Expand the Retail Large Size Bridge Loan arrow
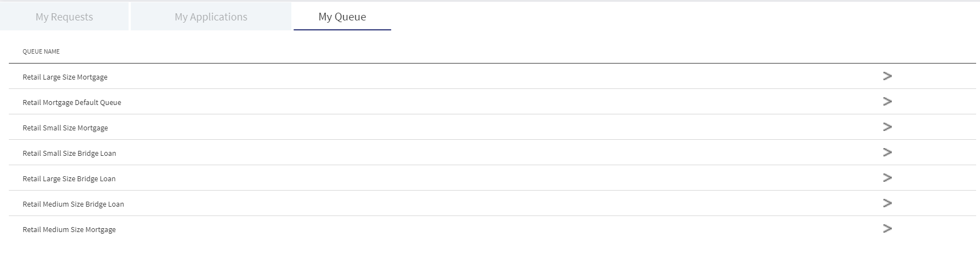 887,178
